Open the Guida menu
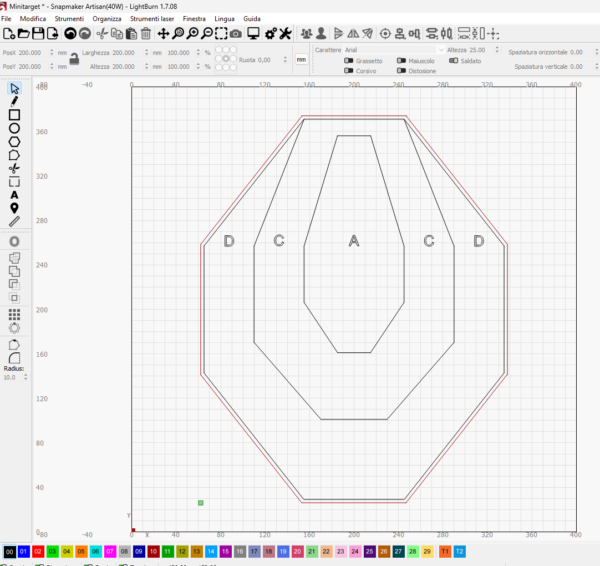Image resolution: width=600 pixels, height=566 pixels. click(x=252, y=19)
